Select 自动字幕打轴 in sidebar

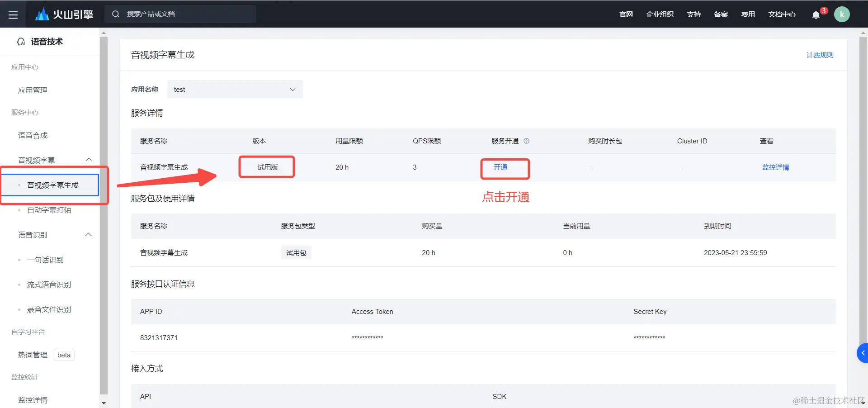tap(49, 210)
